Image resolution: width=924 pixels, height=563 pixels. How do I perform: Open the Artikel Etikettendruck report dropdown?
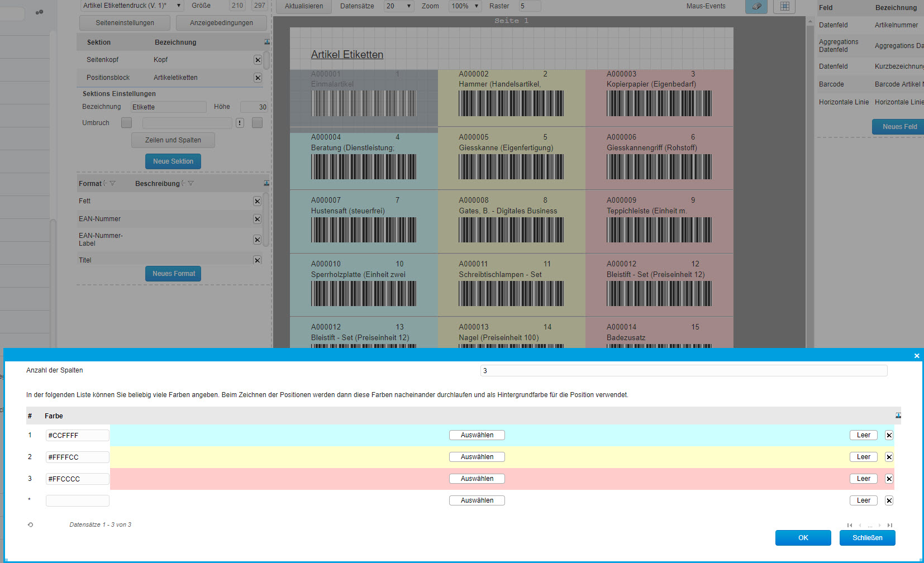click(x=132, y=6)
